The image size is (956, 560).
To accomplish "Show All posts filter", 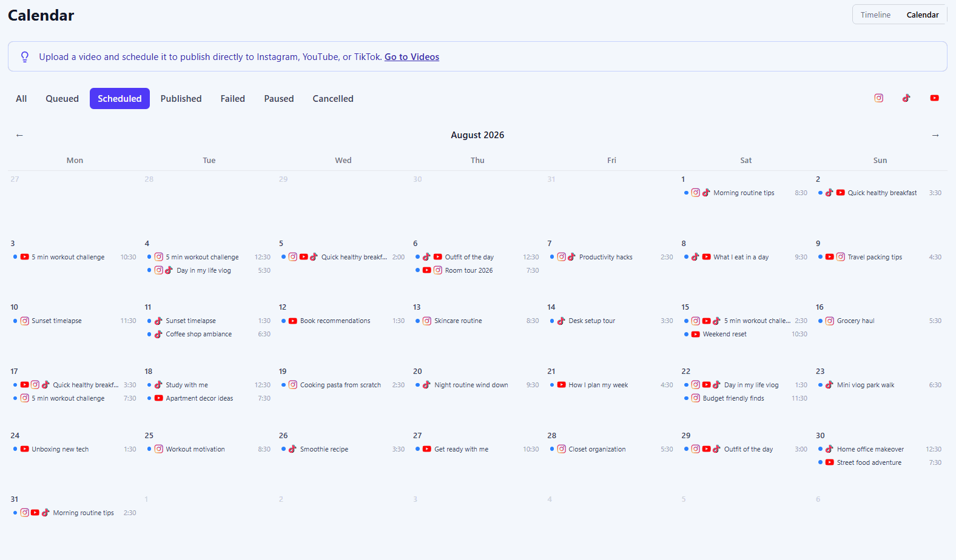I will pyautogui.click(x=21, y=99).
